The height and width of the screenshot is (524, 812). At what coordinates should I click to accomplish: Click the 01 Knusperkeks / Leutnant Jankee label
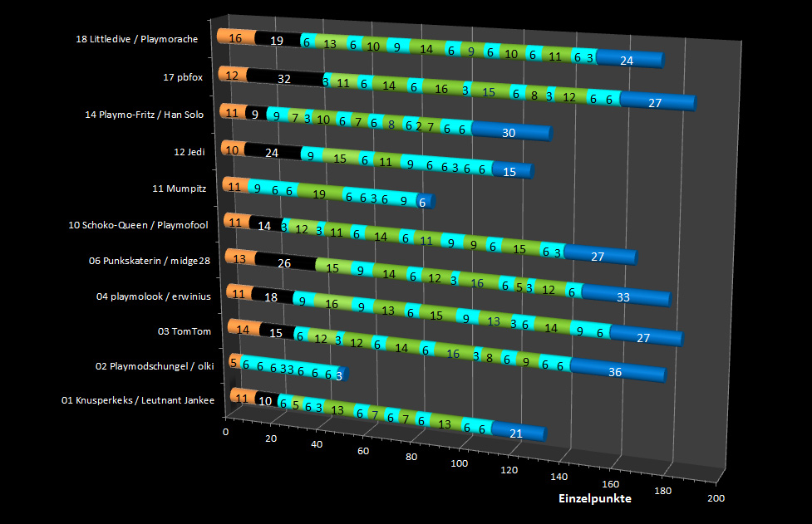pos(138,401)
